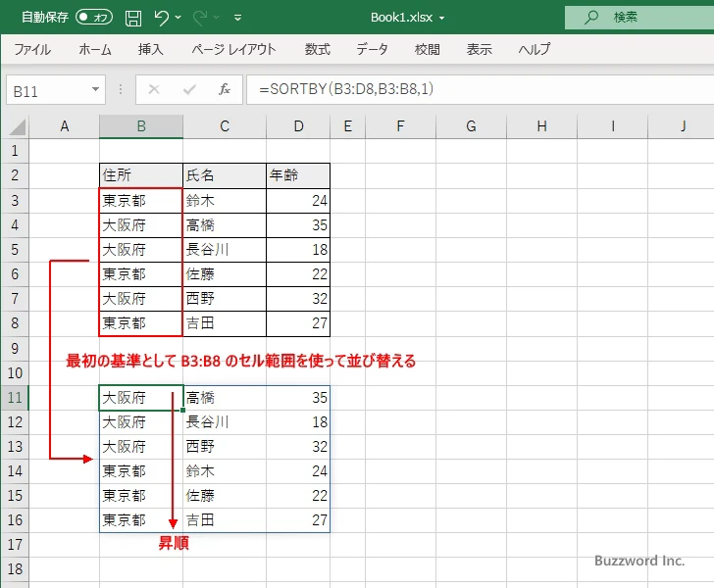
Task: Switch to the ホーム ribbon tab
Action: (x=95, y=49)
